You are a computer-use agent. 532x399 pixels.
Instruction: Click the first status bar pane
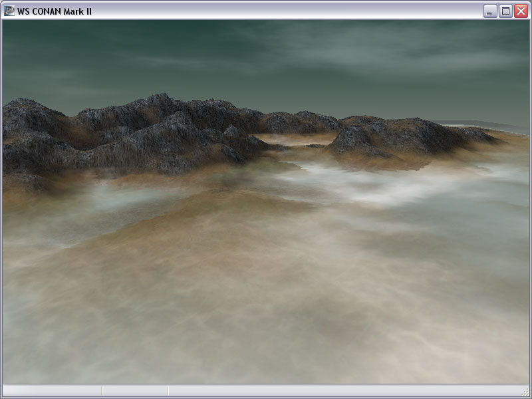tap(52, 391)
